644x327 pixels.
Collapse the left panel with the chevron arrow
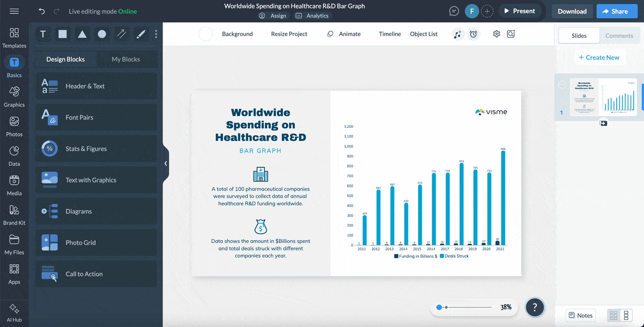click(x=165, y=163)
